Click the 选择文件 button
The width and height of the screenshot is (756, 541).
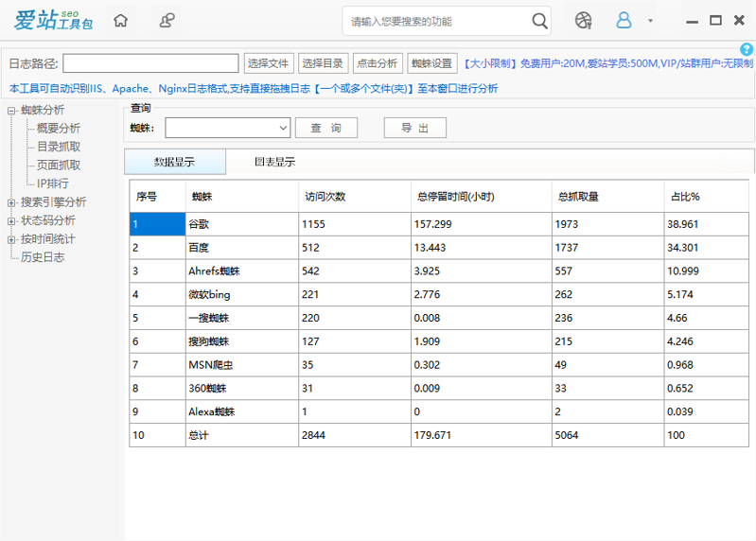[x=269, y=63]
